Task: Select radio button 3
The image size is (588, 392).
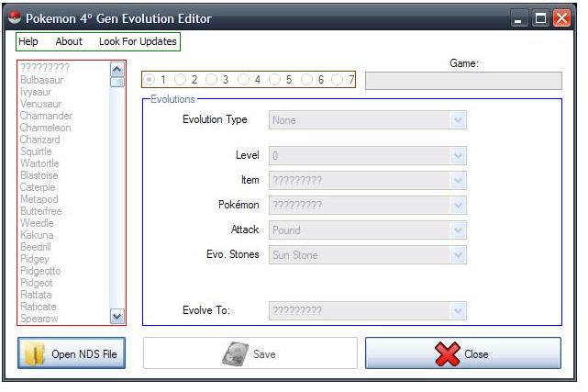Action: [x=212, y=80]
